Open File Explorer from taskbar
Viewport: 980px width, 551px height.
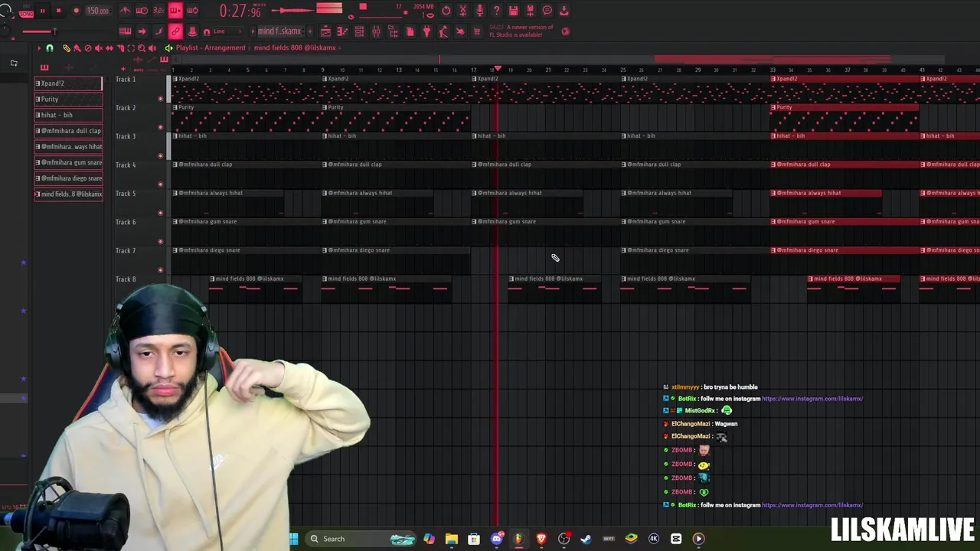pyautogui.click(x=452, y=539)
